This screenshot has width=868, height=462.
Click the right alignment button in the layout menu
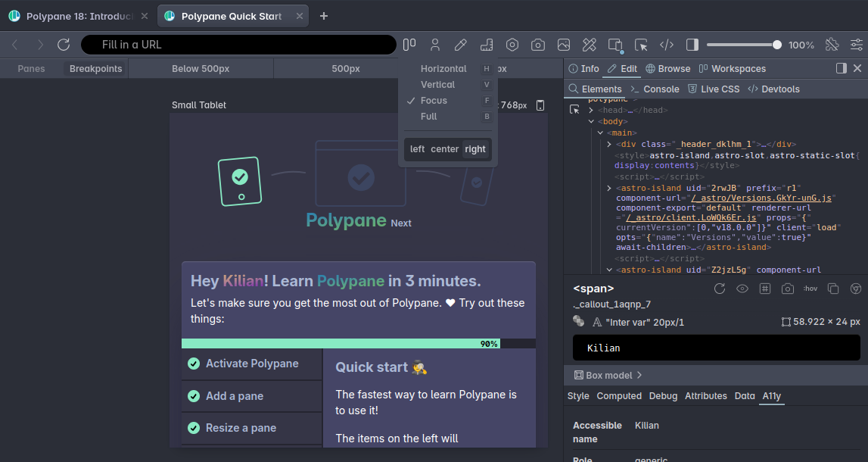475,149
